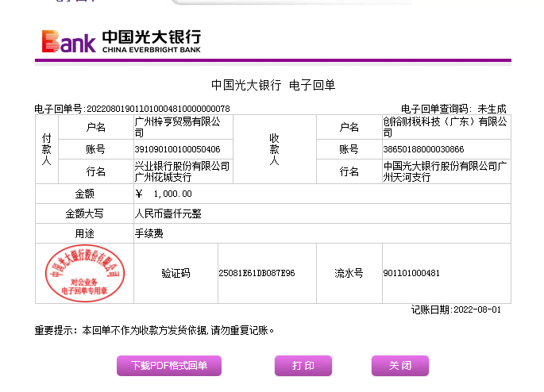Click the 下载PDF格式回单 button

click(x=169, y=366)
